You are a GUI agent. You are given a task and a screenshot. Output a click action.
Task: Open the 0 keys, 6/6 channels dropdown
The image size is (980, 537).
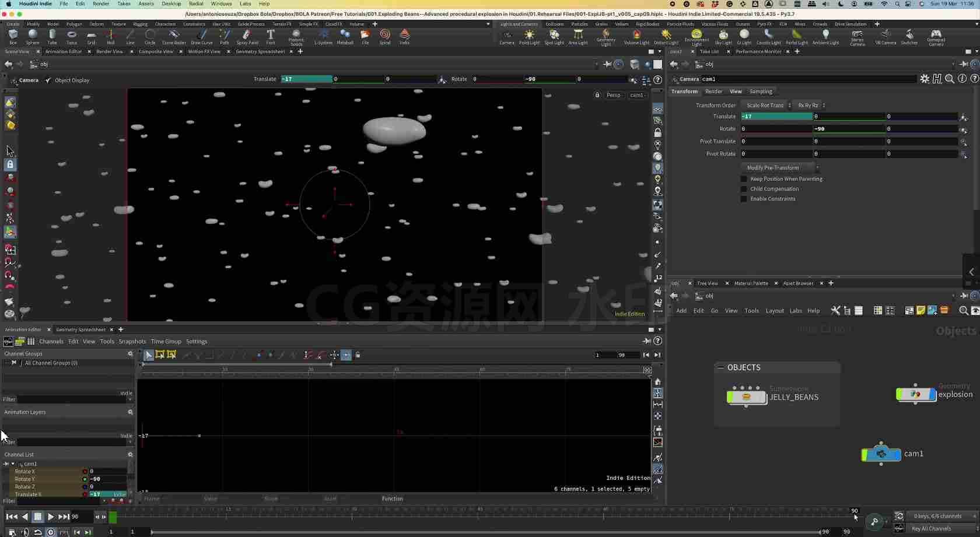click(941, 516)
